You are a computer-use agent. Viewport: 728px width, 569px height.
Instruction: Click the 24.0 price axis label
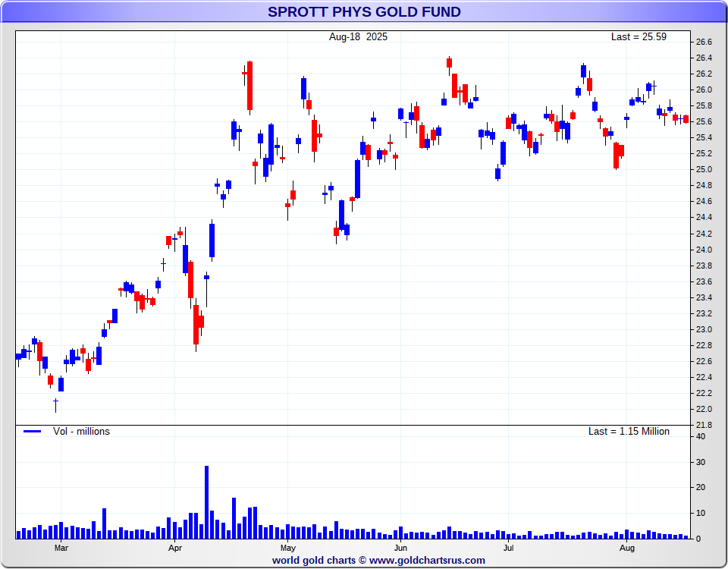pos(704,250)
